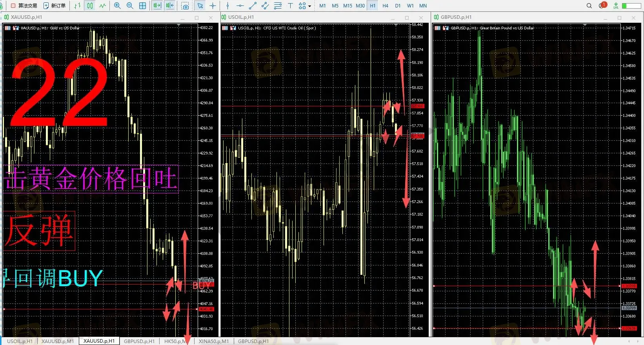Draw an equidistant channel

click(x=265, y=5)
